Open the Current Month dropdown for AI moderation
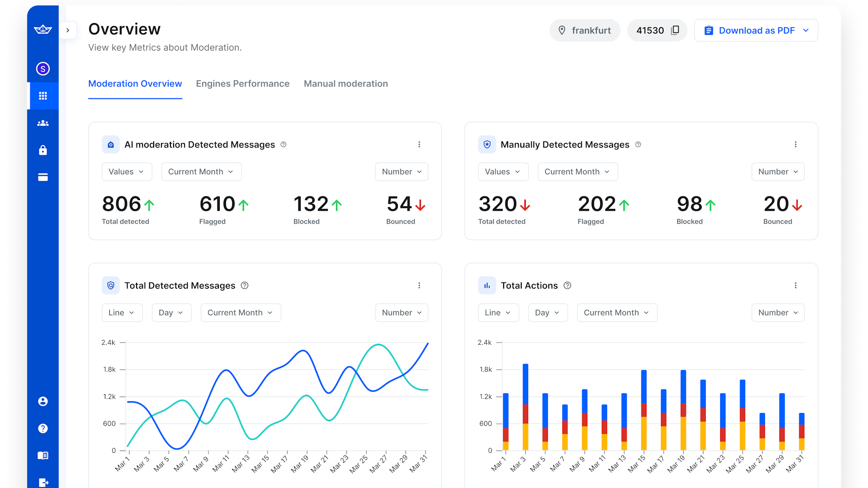The width and height of the screenshot is (868, 488). click(x=201, y=172)
